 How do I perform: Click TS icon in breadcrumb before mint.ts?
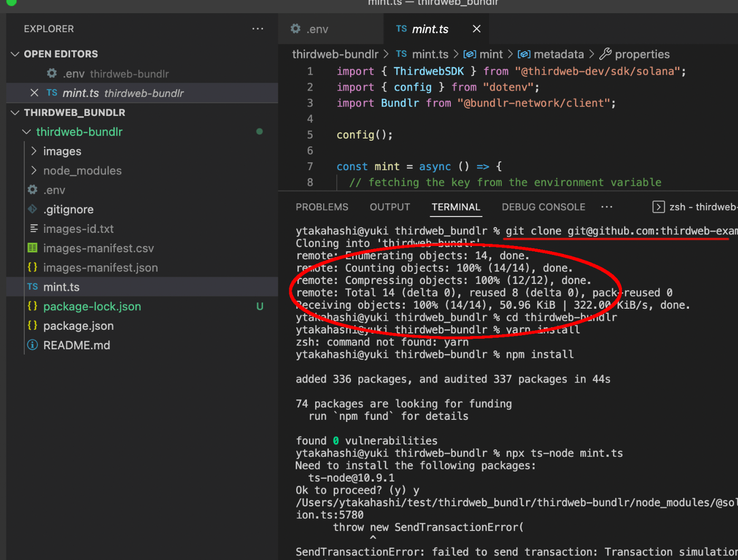click(x=402, y=54)
